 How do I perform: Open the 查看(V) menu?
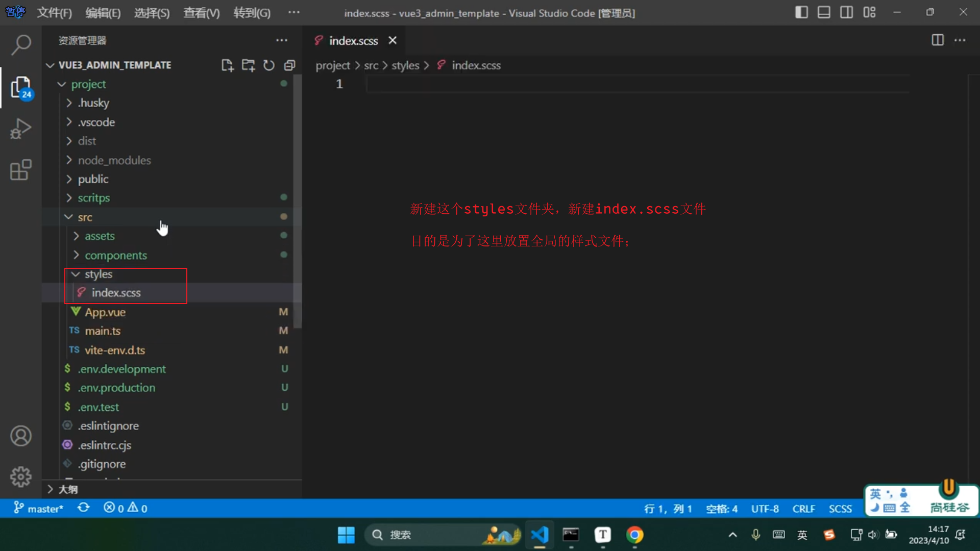(202, 13)
